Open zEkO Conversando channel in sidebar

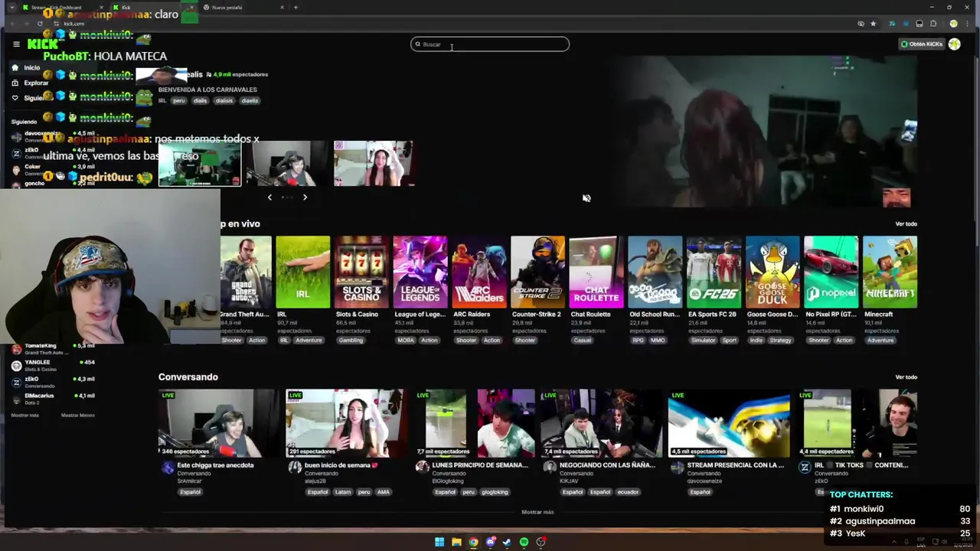coord(54,381)
